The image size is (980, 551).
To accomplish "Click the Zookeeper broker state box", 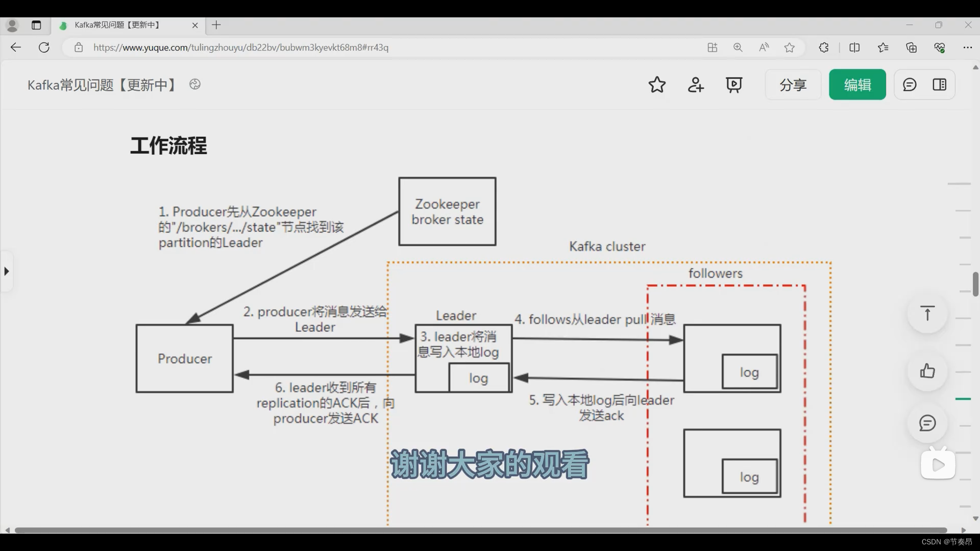I will (x=447, y=211).
